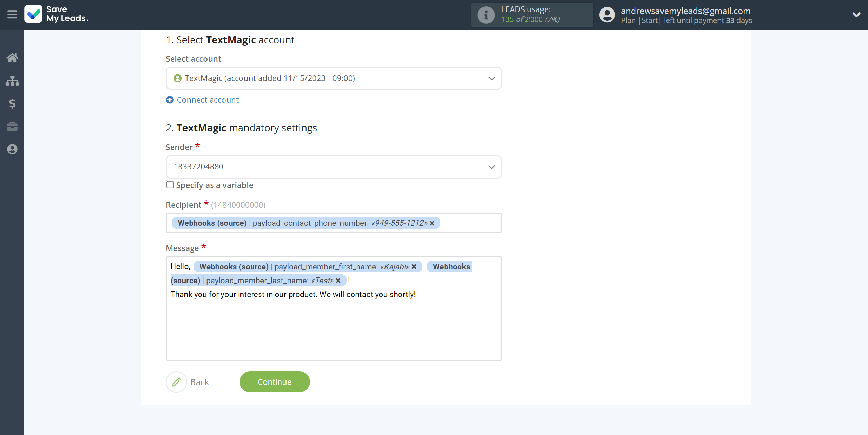Remove first_name variable from Message
The height and width of the screenshot is (435, 868).
[x=414, y=267]
